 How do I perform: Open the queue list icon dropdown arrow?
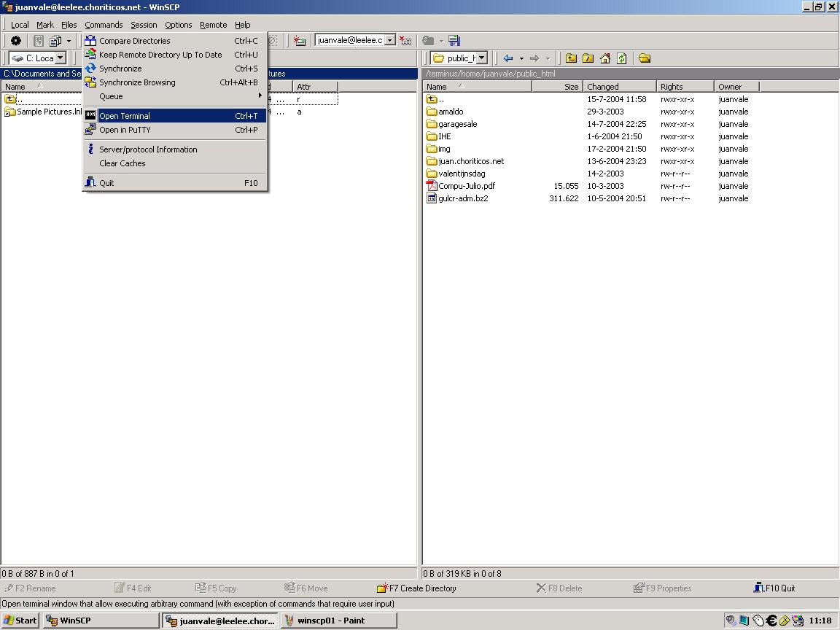(x=69, y=41)
